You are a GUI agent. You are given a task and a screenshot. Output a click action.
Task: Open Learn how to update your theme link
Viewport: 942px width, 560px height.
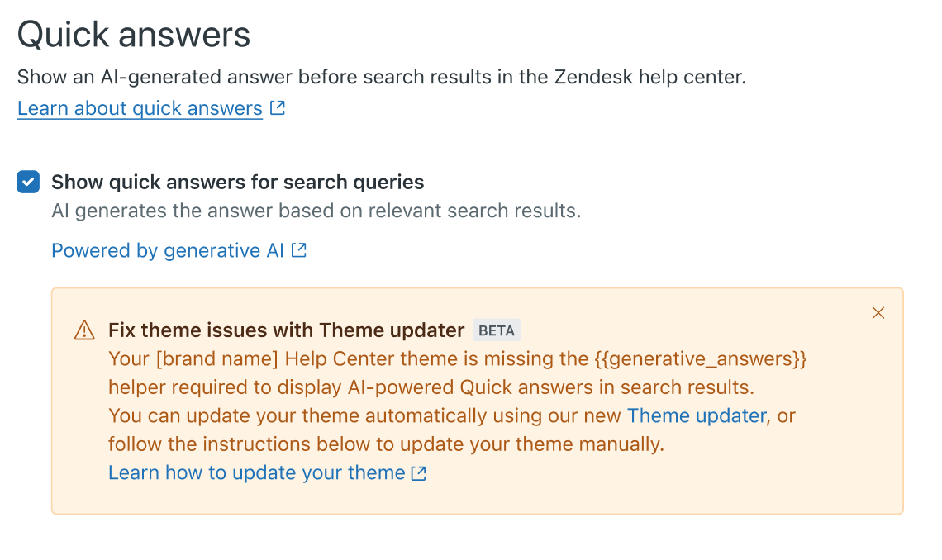pyautogui.click(x=256, y=473)
